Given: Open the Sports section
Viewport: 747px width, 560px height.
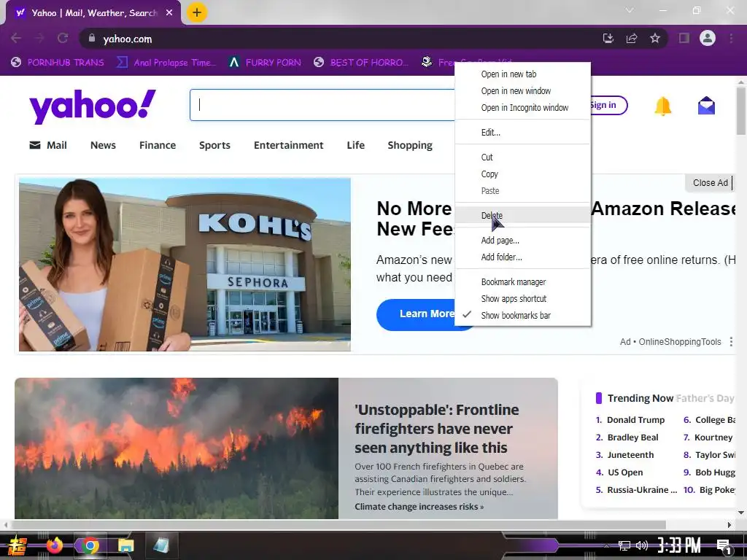Looking at the screenshot, I should 214,145.
